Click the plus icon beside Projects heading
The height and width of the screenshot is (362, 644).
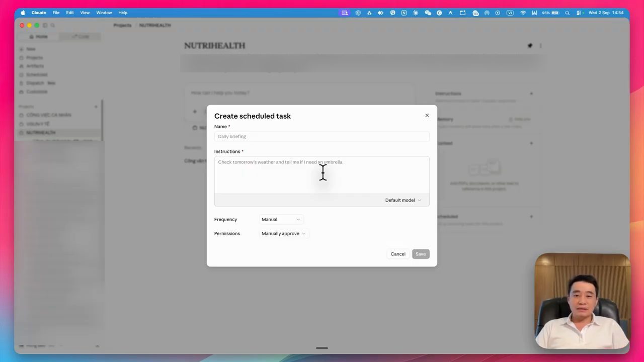[x=96, y=107]
